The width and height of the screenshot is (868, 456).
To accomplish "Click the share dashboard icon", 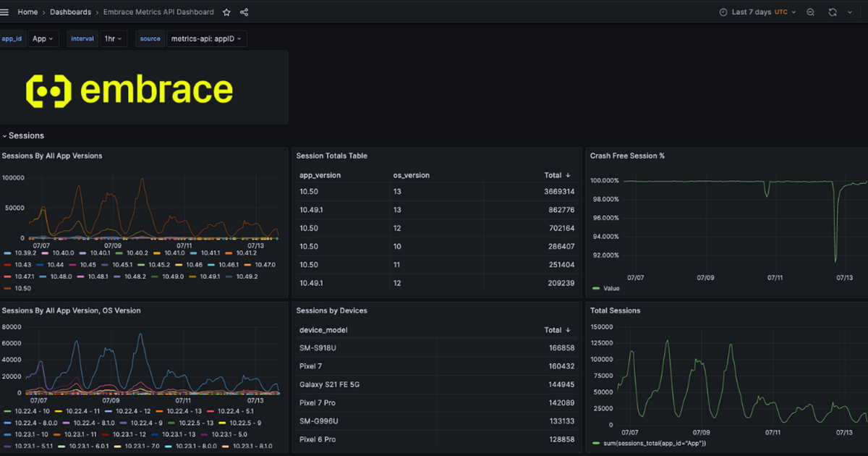I will (244, 12).
